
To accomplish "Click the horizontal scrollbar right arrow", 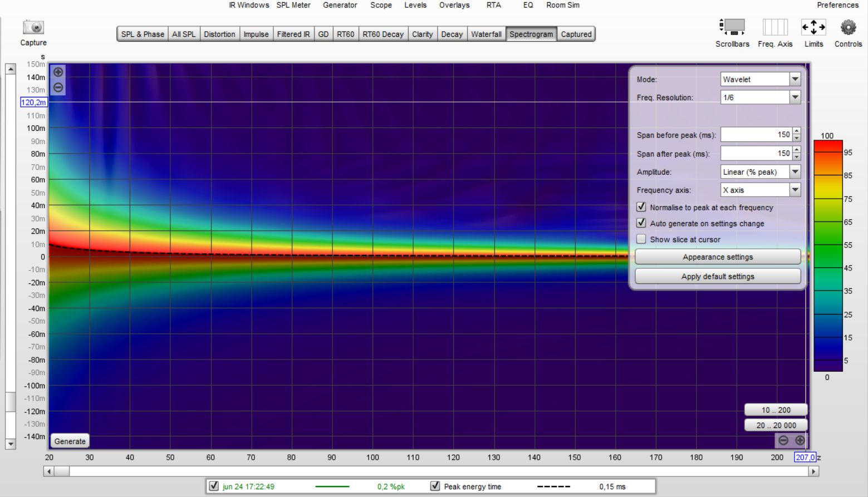I will [813, 471].
